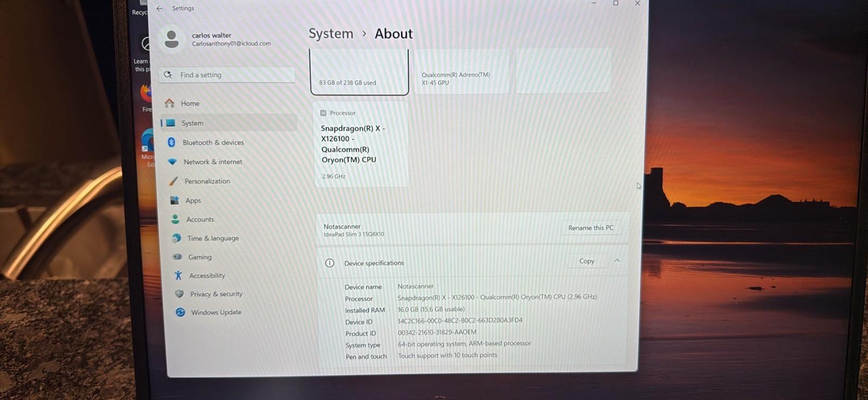Screen dimensions: 868x400
Task: Click the System monitor icon in sidebar
Action: (170, 123)
